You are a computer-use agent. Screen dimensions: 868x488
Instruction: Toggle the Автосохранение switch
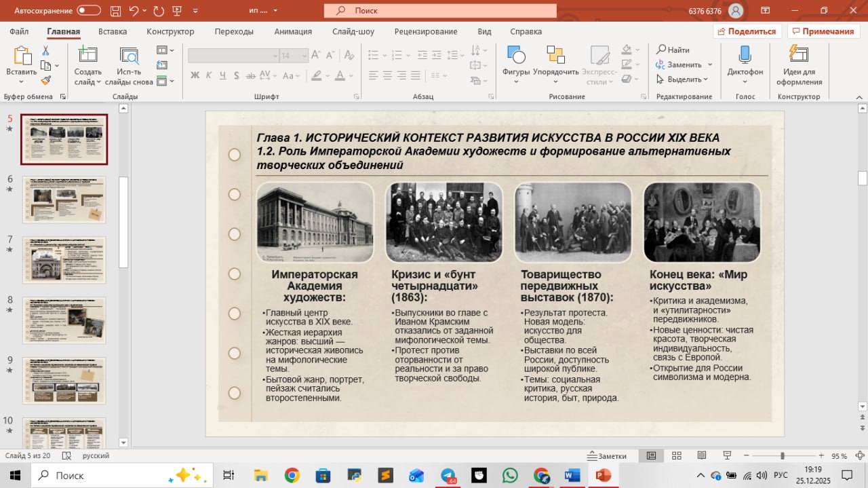(x=89, y=11)
